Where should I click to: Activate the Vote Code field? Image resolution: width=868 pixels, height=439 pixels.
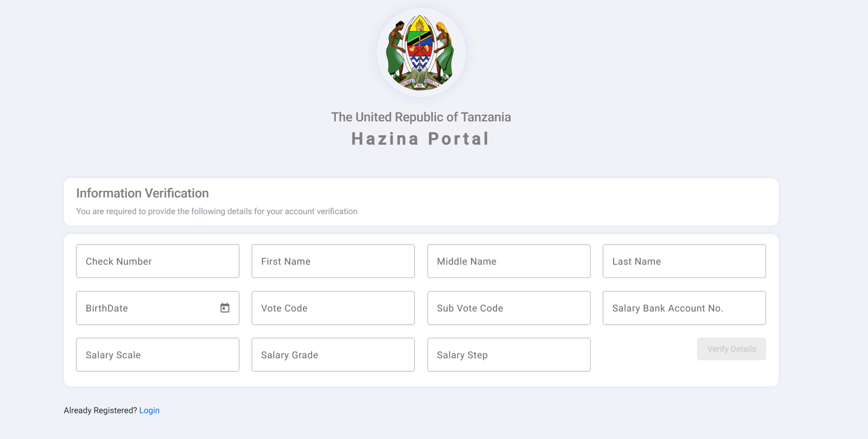pyautogui.click(x=333, y=308)
